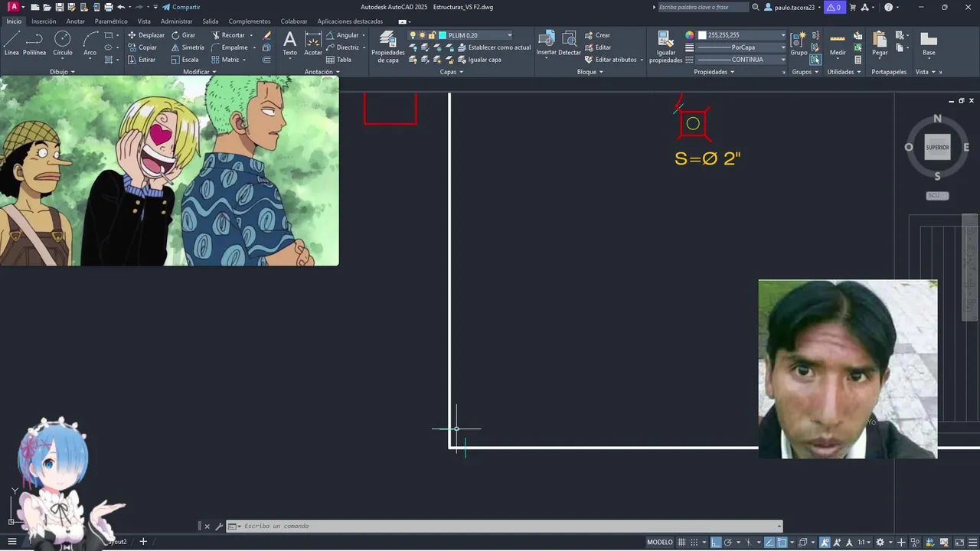Viewport: 980px width, 551px height.
Task: Switch to the Salida ribbon tab
Action: tap(211, 21)
